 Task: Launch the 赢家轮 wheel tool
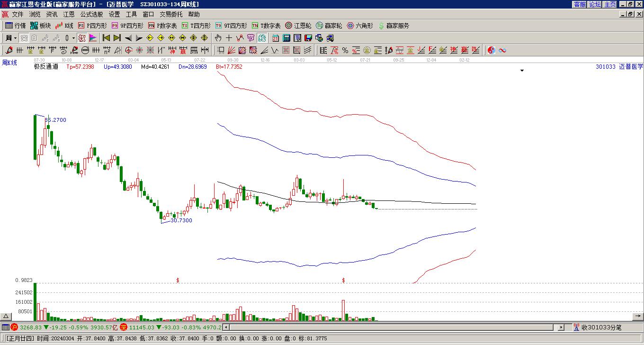coord(329,26)
